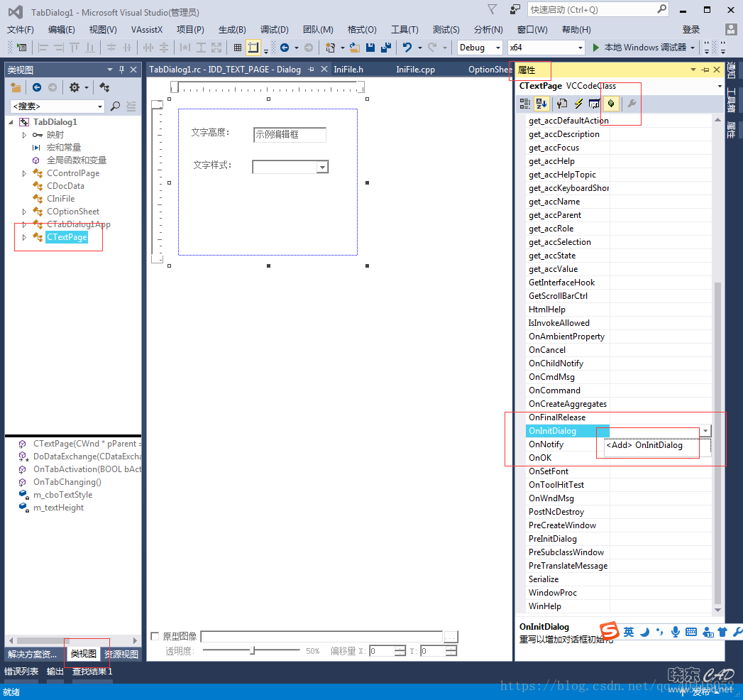Click Save All icon in toolbar
The image size is (743, 700).
[x=386, y=48]
